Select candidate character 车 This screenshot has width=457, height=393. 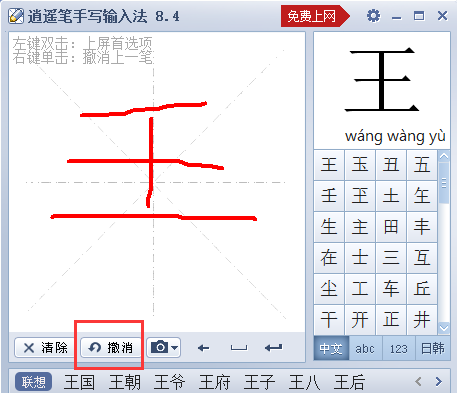coord(391,289)
